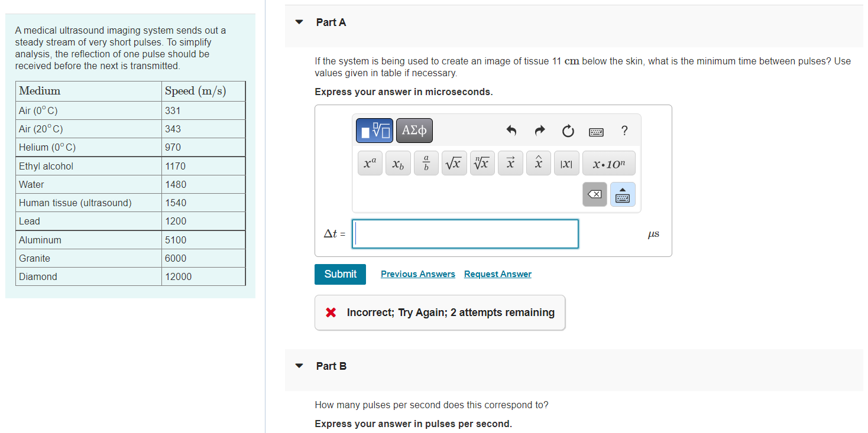Insert a subscript template
Viewport: 868px width, 433px height.
click(x=398, y=164)
